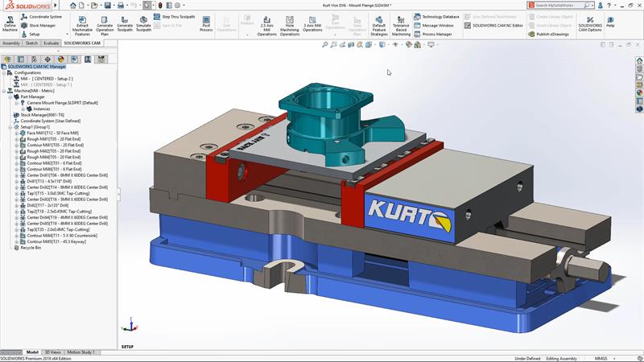Click the Home icon in the title toolbar
The height and width of the screenshot is (362, 644).
72,6
